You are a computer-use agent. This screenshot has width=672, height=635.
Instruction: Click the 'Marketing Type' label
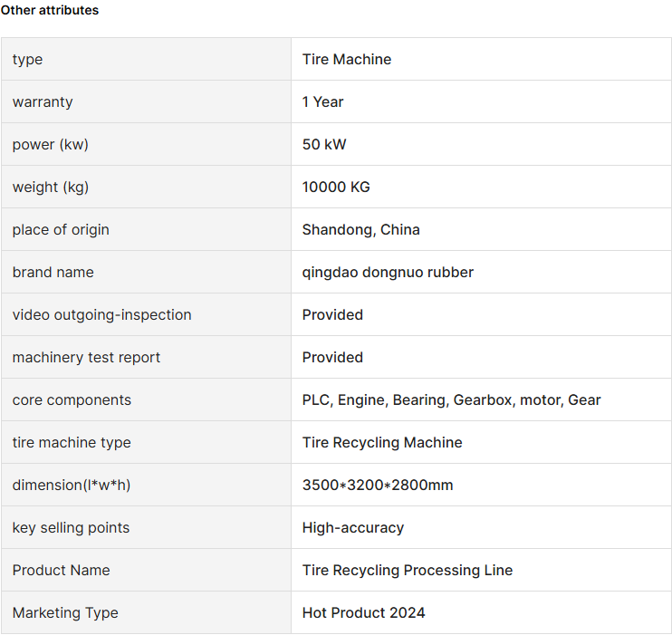[x=65, y=612]
